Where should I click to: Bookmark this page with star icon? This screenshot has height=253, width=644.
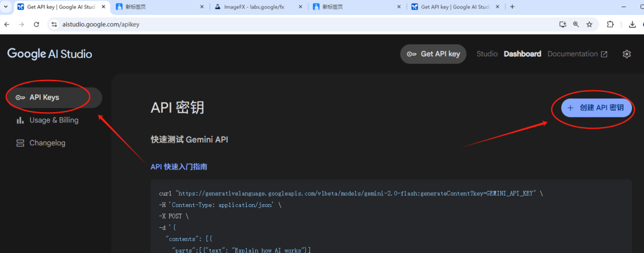(589, 24)
